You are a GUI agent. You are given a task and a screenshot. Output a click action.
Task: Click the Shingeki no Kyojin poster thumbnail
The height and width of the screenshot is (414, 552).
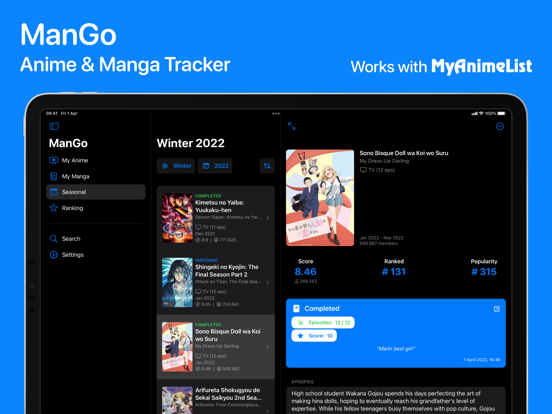[177, 282]
